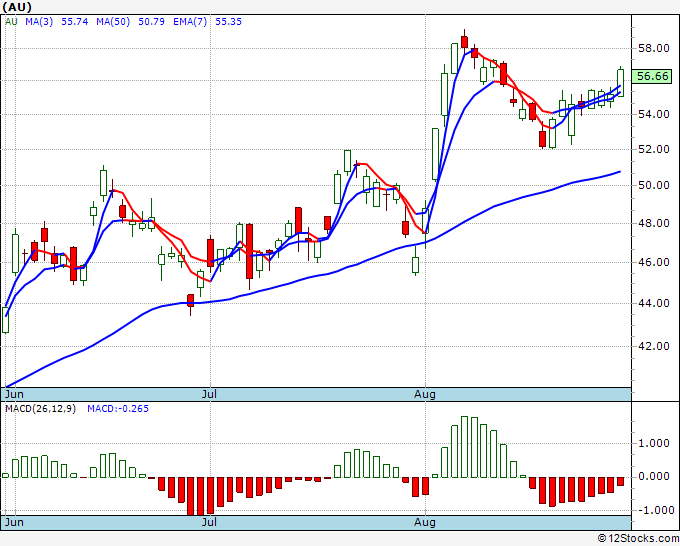
Task: Click the Jun label on price chart axis
Action: point(14,394)
